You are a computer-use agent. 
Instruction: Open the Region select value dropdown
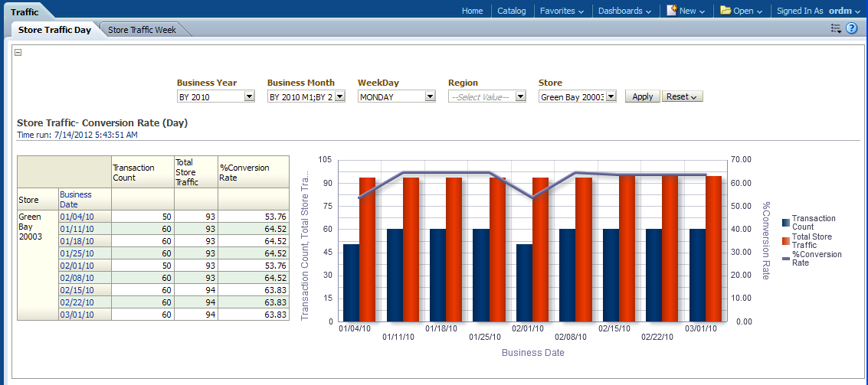[x=520, y=96]
